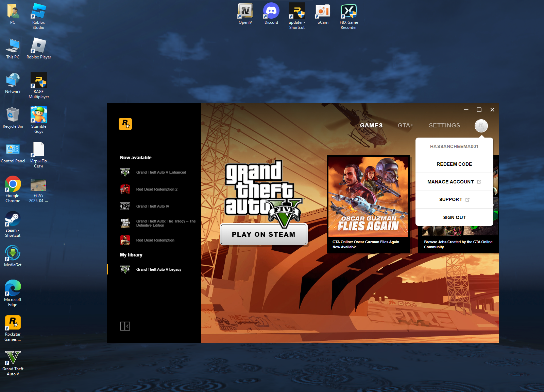This screenshot has width=544, height=392.
Task: Click the Rockstar Games logo in launcher sidebar
Action: (125, 124)
